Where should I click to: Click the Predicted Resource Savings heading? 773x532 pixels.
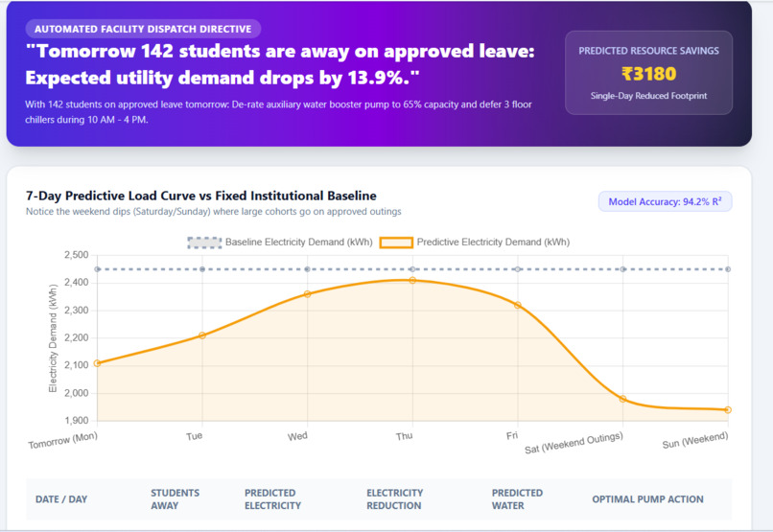pyautogui.click(x=648, y=51)
